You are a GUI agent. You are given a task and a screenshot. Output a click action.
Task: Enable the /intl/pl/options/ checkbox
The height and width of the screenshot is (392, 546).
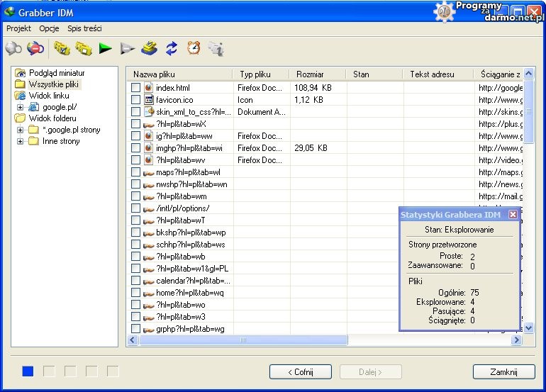[x=135, y=208]
